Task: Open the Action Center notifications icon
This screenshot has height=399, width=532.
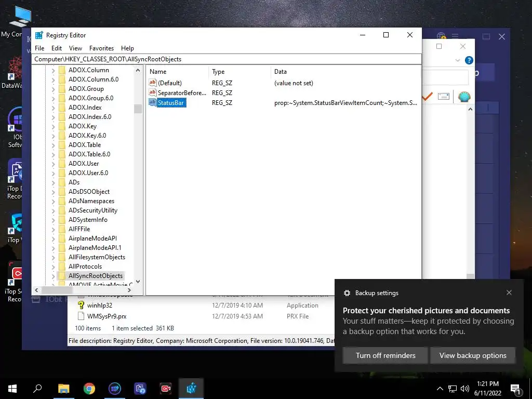Action: coord(515,389)
